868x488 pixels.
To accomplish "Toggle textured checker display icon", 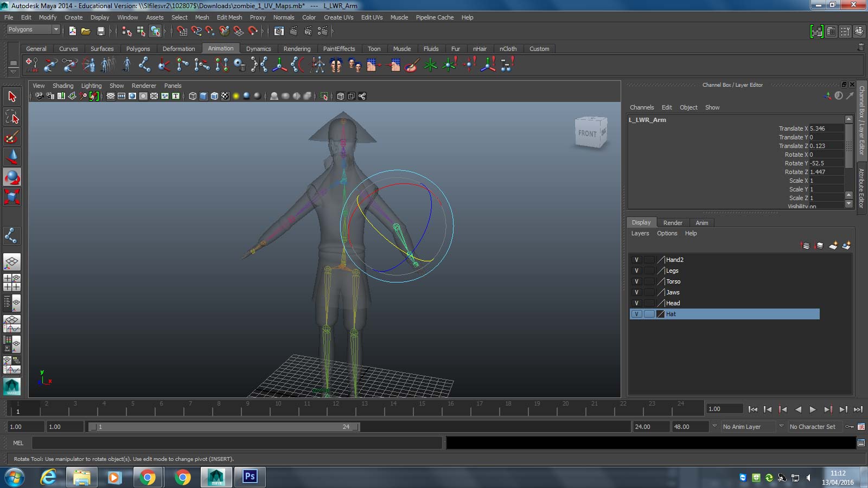I will (x=225, y=96).
